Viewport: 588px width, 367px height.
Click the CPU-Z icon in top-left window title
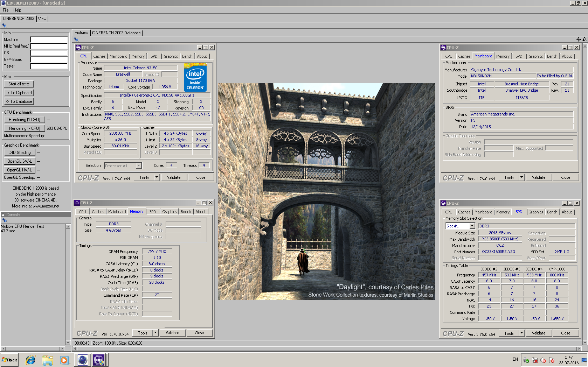(78, 48)
